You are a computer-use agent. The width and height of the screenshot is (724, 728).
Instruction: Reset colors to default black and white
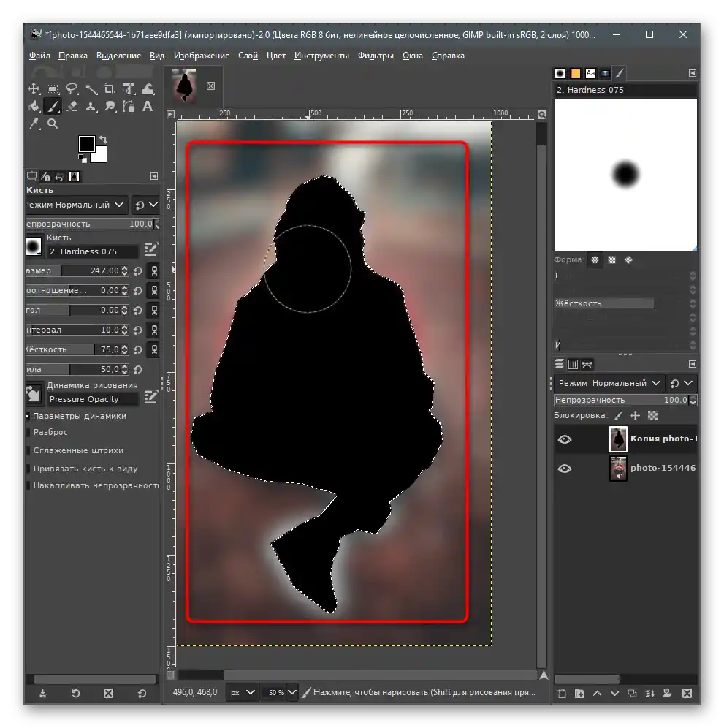[83, 159]
